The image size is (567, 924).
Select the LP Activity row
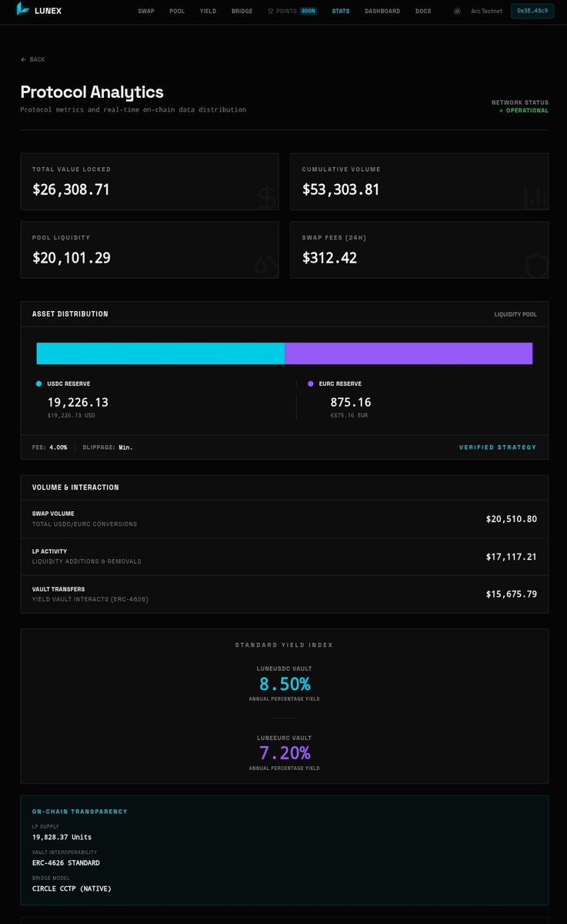(285, 557)
